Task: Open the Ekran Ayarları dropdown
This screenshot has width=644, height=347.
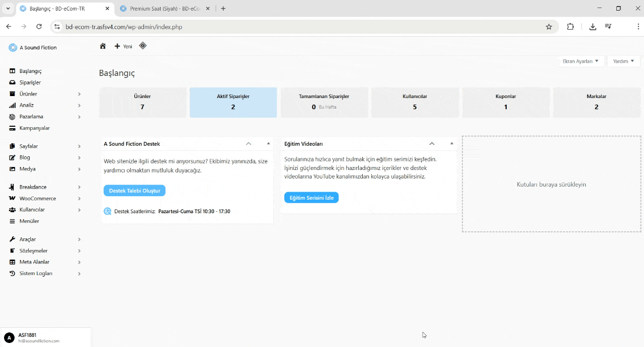Action: pos(580,61)
